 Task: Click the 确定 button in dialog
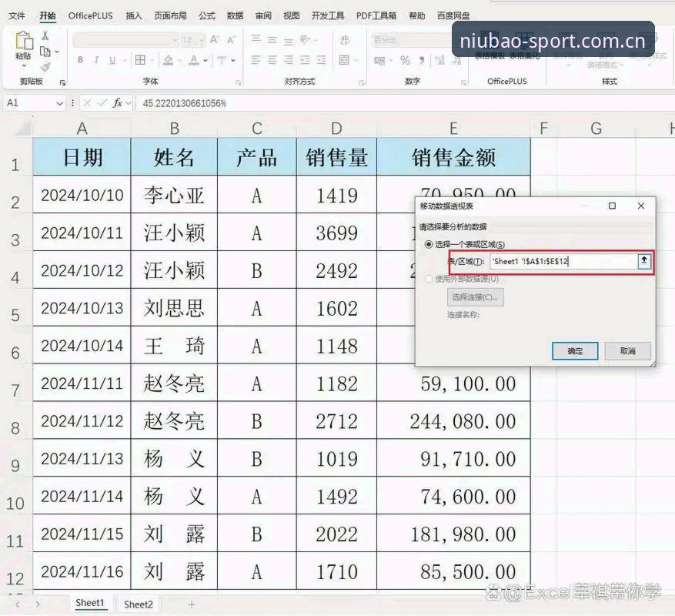(x=575, y=350)
